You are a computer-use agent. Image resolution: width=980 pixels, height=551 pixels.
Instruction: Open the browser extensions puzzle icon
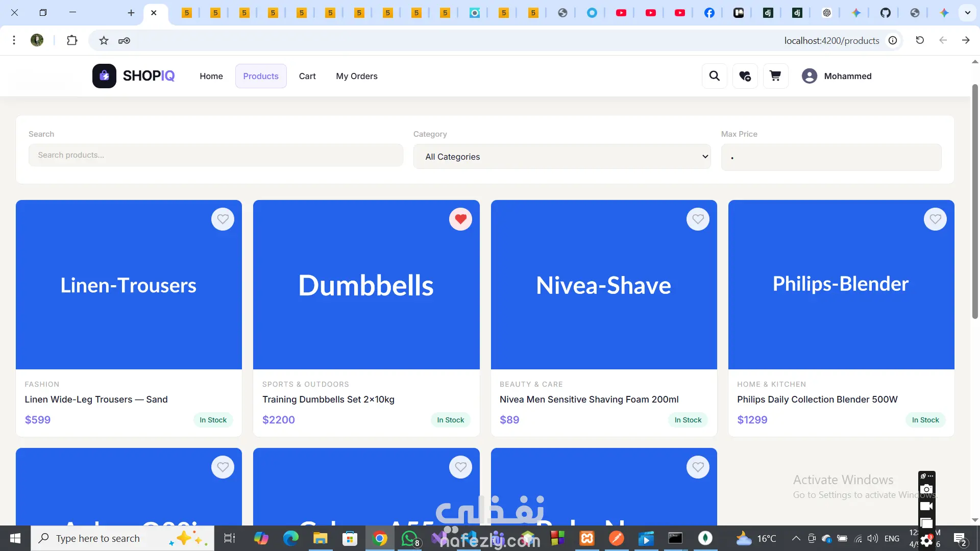click(x=72, y=40)
